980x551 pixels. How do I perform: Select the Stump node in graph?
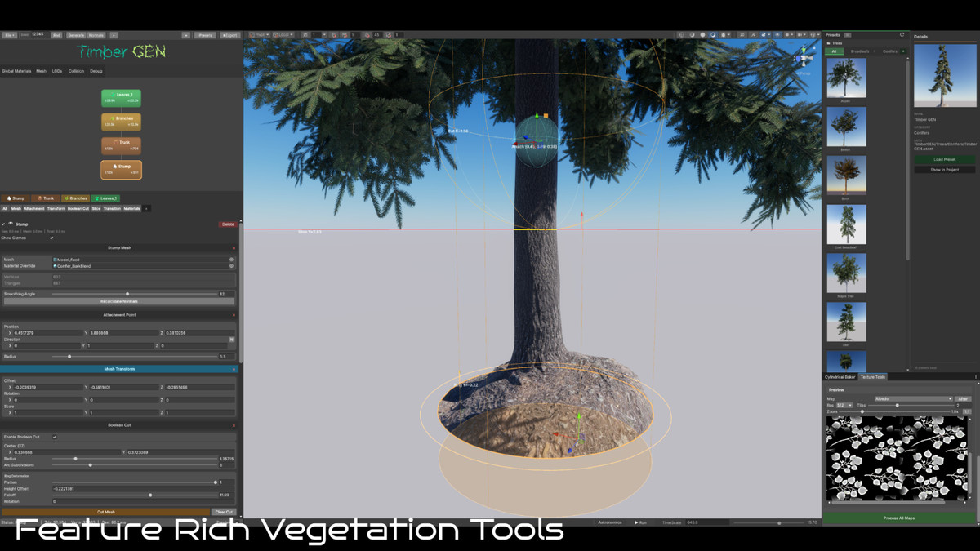(121, 169)
